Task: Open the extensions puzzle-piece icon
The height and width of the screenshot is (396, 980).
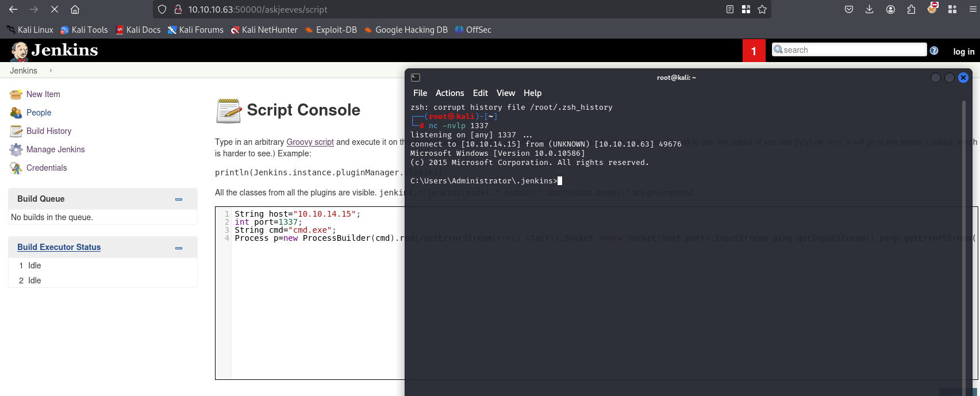Action: (x=911, y=9)
